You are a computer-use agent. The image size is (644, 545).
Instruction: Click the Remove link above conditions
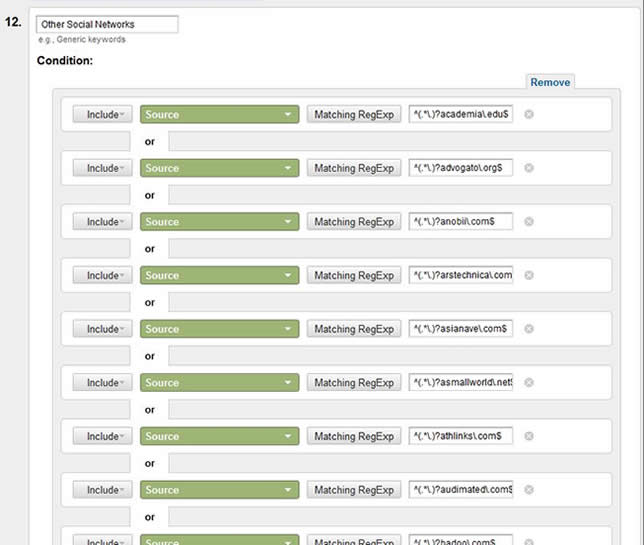point(550,82)
